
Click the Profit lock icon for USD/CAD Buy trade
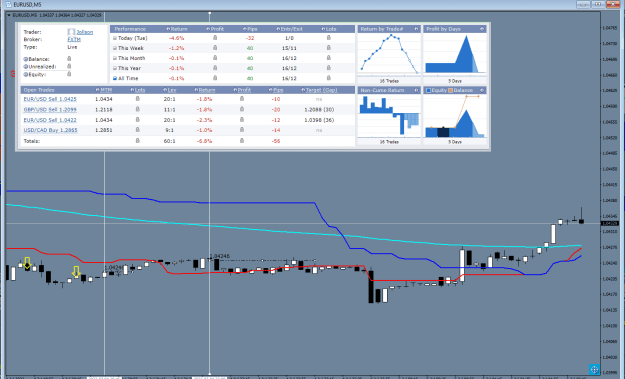tap(242, 130)
